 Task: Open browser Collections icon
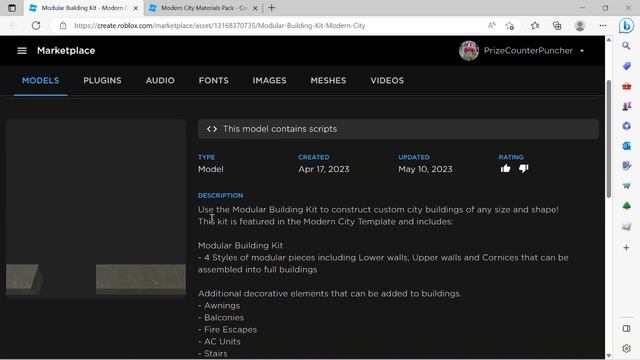click(x=557, y=25)
